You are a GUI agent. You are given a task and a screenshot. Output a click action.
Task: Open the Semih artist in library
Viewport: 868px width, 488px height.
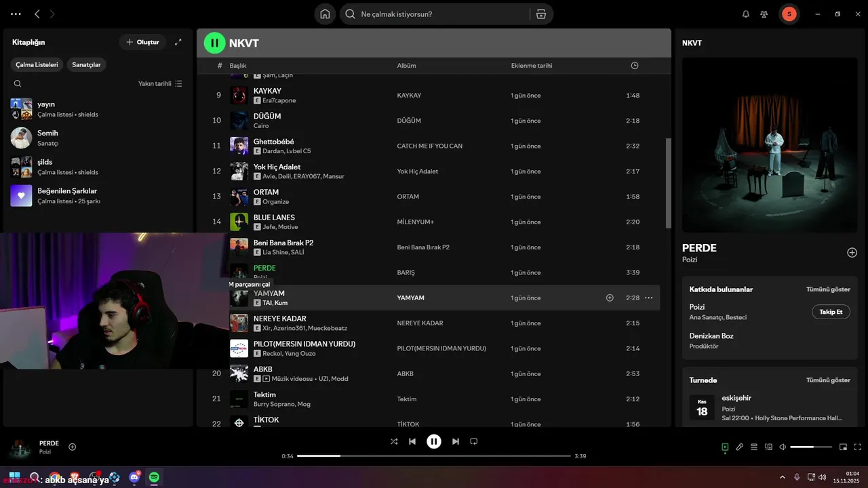point(98,138)
